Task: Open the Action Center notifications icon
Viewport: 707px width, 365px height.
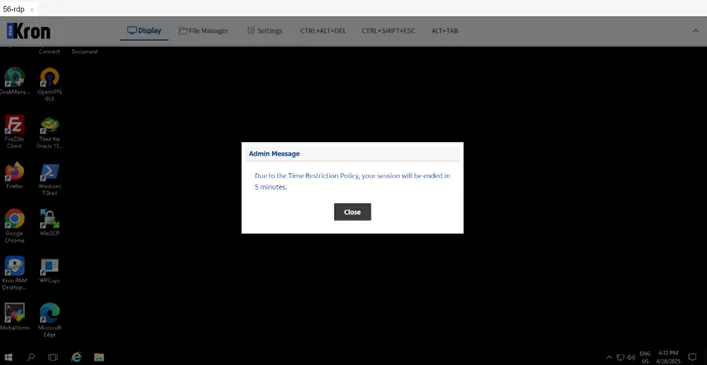Action: [x=693, y=357]
